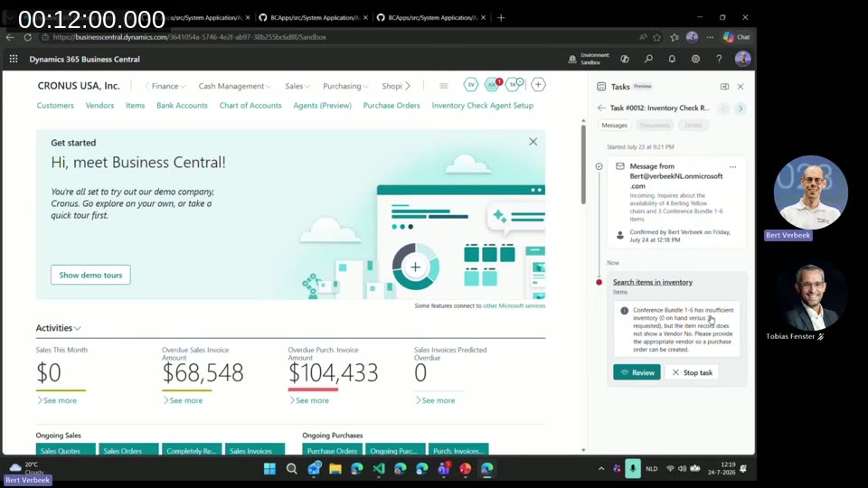Open Windows Start menu
The height and width of the screenshot is (488, 868).
[269, 469]
